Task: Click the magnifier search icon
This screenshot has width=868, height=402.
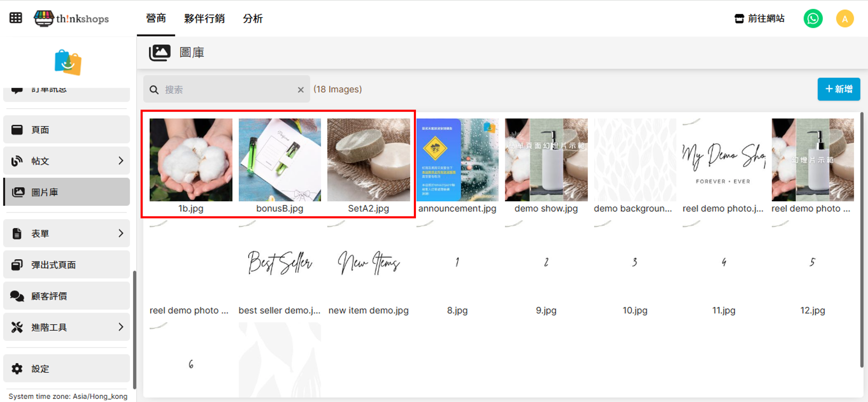Action: pyautogui.click(x=154, y=90)
